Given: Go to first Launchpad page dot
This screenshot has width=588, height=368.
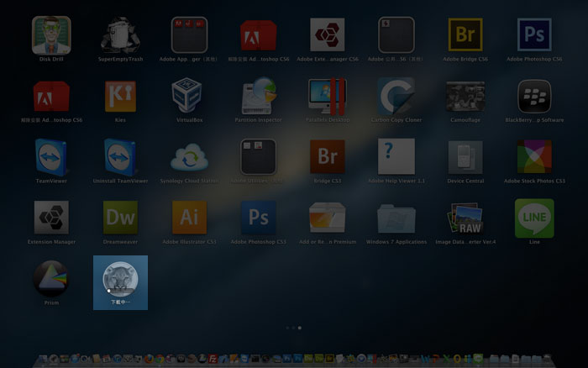Looking at the screenshot, I should [x=287, y=328].
